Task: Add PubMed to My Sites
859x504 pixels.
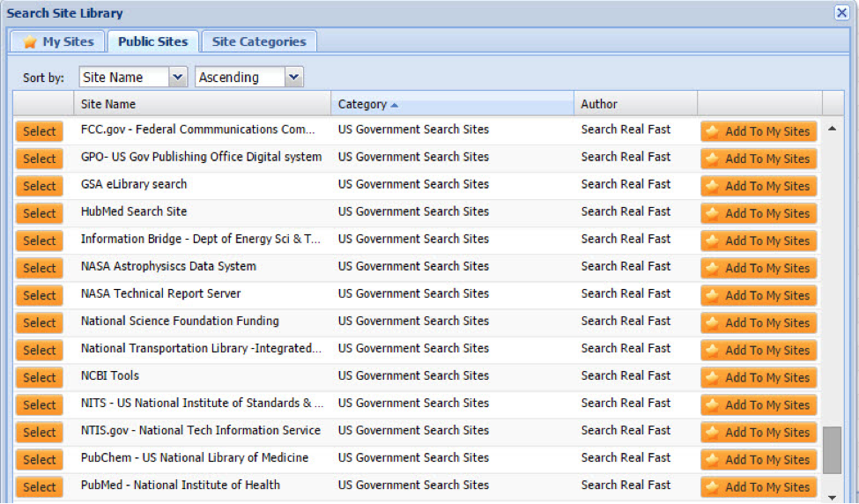Action: (x=759, y=487)
